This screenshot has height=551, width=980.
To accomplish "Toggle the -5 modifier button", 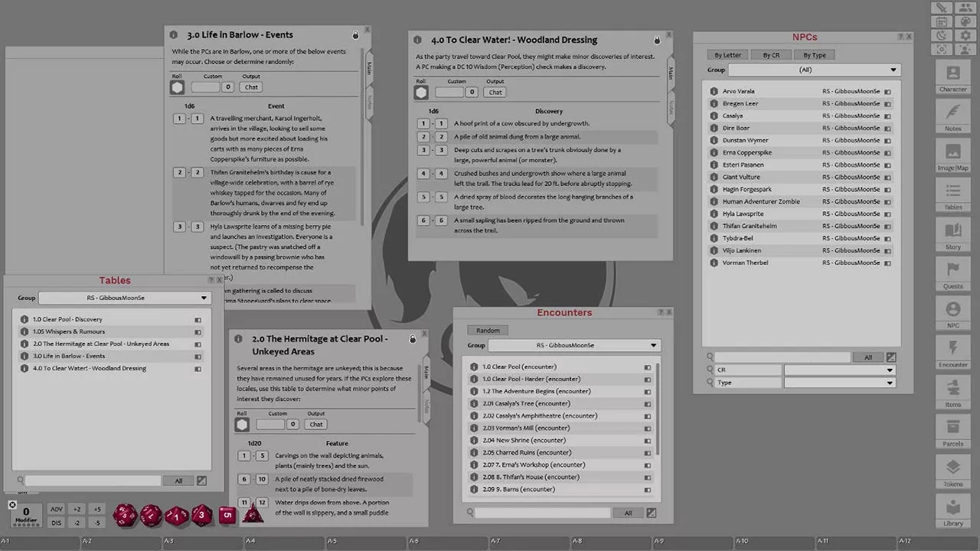I will point(96,523).
